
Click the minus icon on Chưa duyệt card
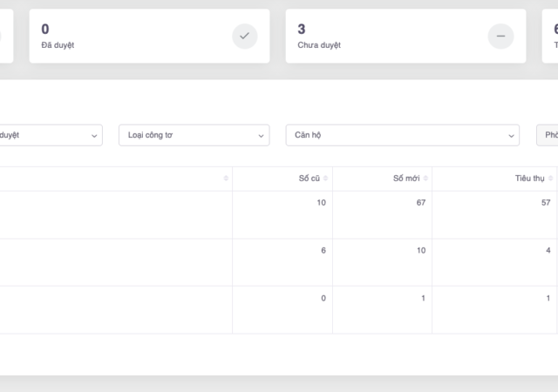pyautogui.click(x=500, y=36)
